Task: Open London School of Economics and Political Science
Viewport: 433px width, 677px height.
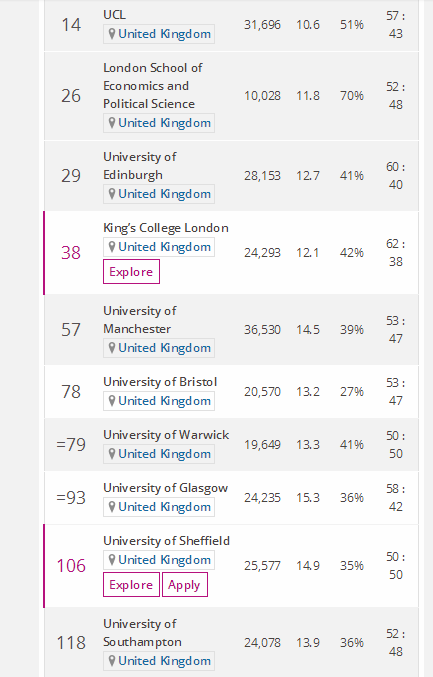Action: click(153, 85)
